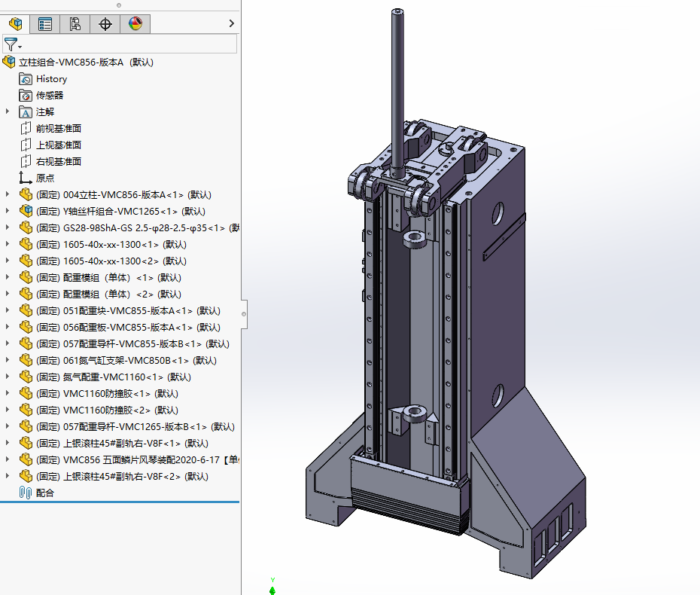Click the History folder icon
The width and height of the screenshot is (700, 595).
(26, 79)
